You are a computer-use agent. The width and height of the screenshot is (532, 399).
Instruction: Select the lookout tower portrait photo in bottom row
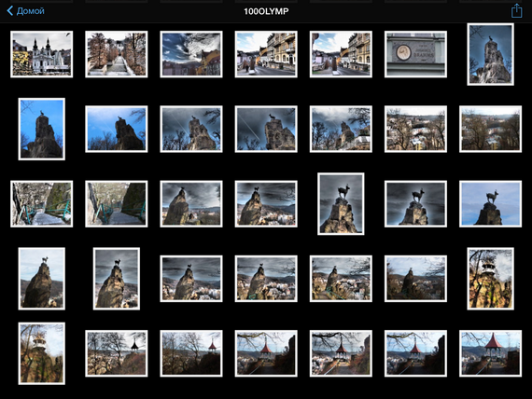(42, 353)
